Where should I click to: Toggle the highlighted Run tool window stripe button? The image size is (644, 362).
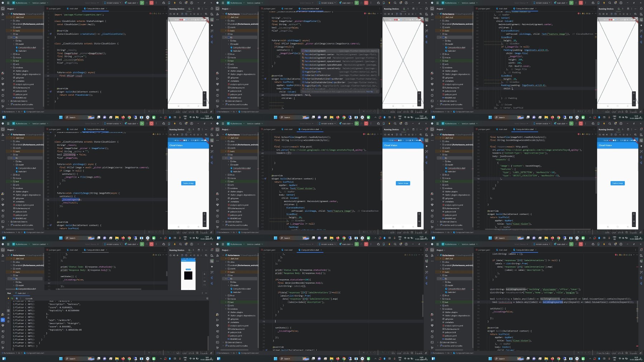coord(3,320)
